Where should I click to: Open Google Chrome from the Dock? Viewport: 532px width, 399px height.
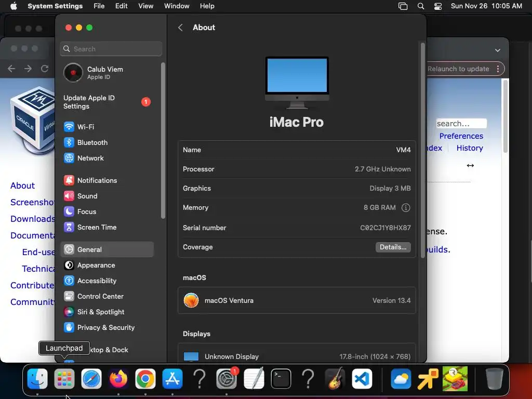(x=145, y=379)
